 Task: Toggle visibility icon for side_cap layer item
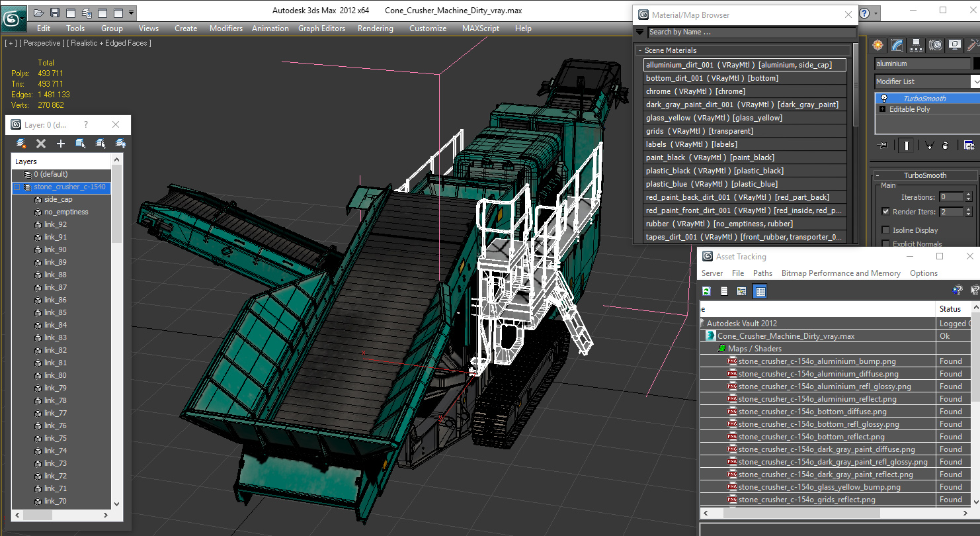point(38,199)
